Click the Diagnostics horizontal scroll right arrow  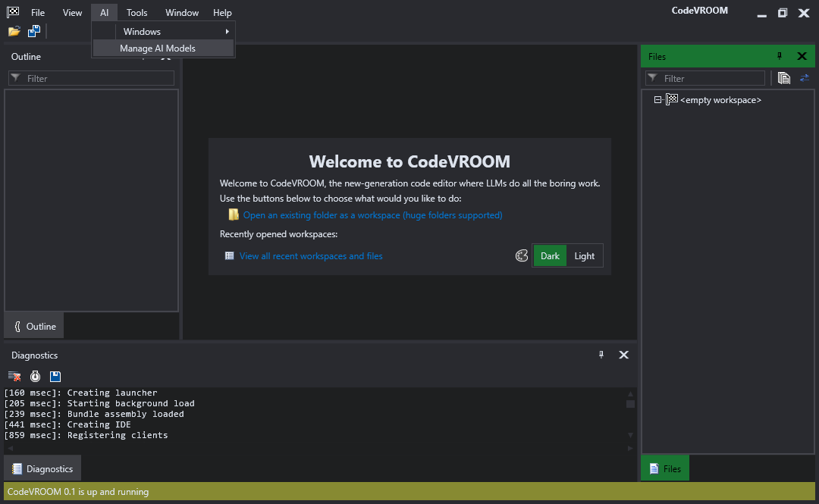(630, 448)
